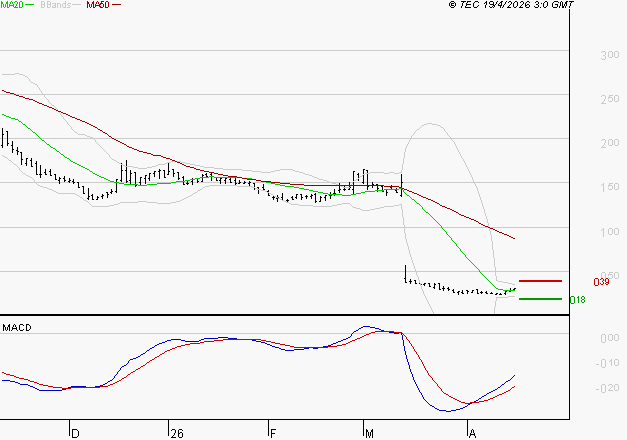
Task: Click the green 018 price level marker
Action: coord(540,299)
